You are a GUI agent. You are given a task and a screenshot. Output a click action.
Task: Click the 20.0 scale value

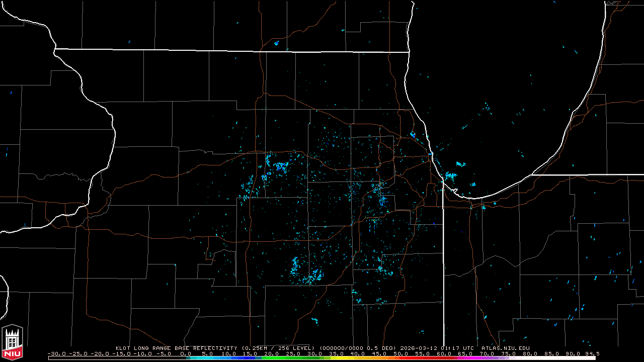(272, 353)
